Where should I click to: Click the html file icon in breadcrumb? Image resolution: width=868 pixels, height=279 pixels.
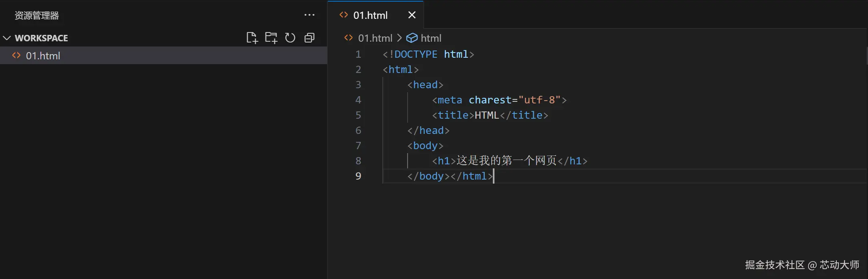point(348,38)
